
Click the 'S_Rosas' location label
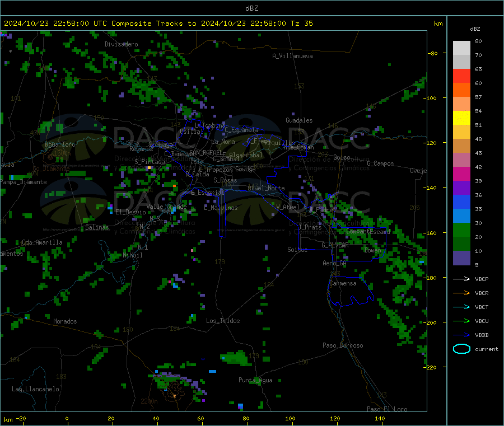(x=225, y=180)
